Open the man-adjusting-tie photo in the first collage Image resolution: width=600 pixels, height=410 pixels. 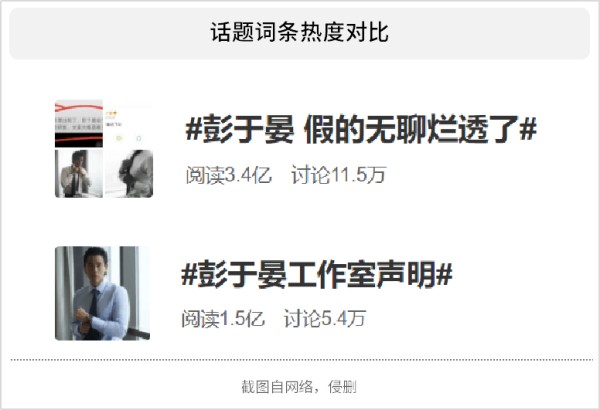(79, 173)
